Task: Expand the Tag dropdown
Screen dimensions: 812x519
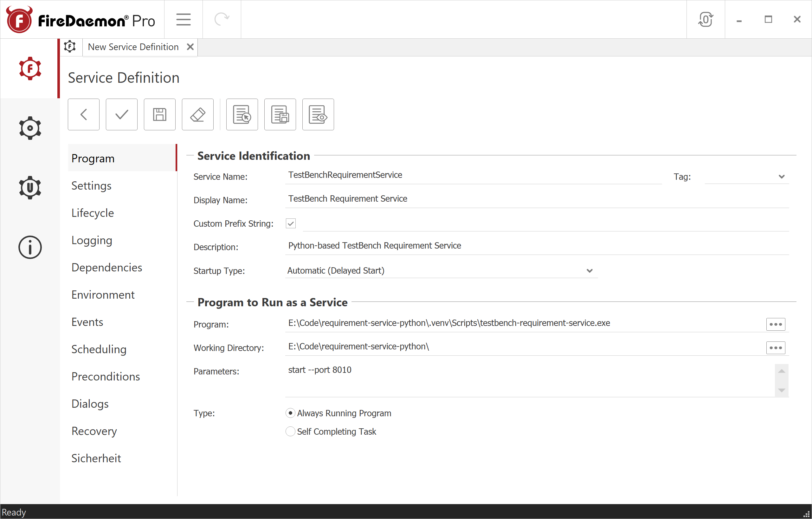Action: (x=781, y=176)
